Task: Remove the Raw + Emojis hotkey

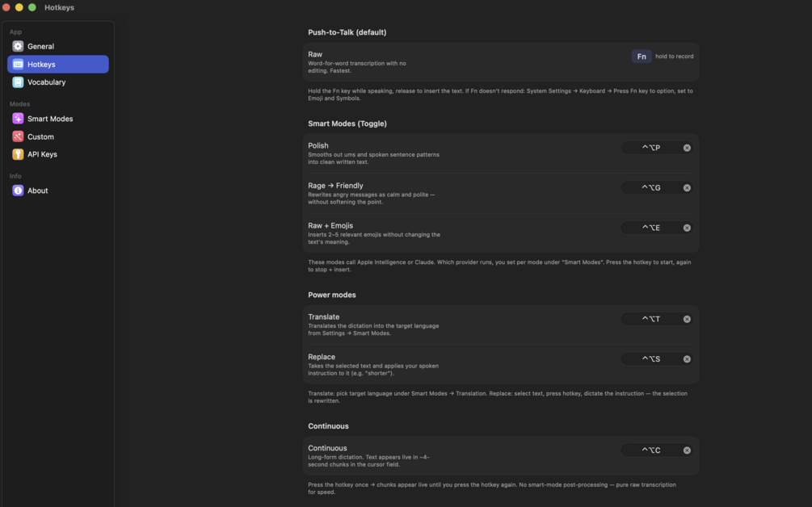Action: [x=687, y=228]
